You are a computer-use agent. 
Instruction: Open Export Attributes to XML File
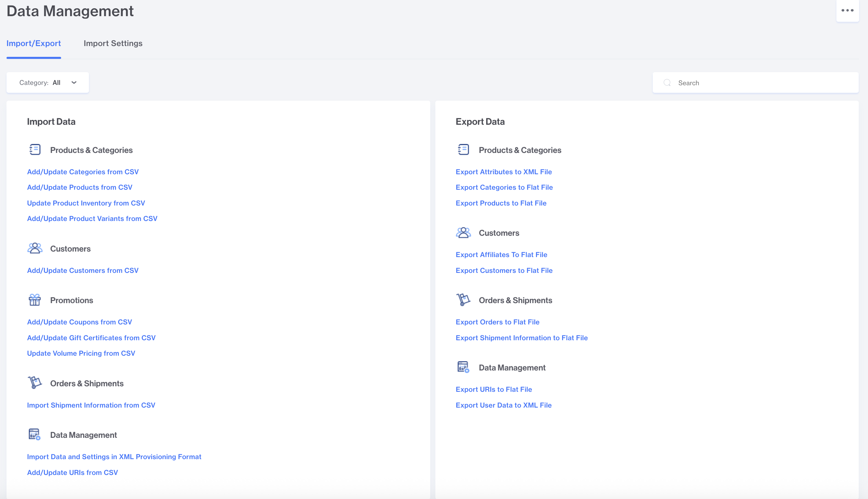[x=504, y=172]
